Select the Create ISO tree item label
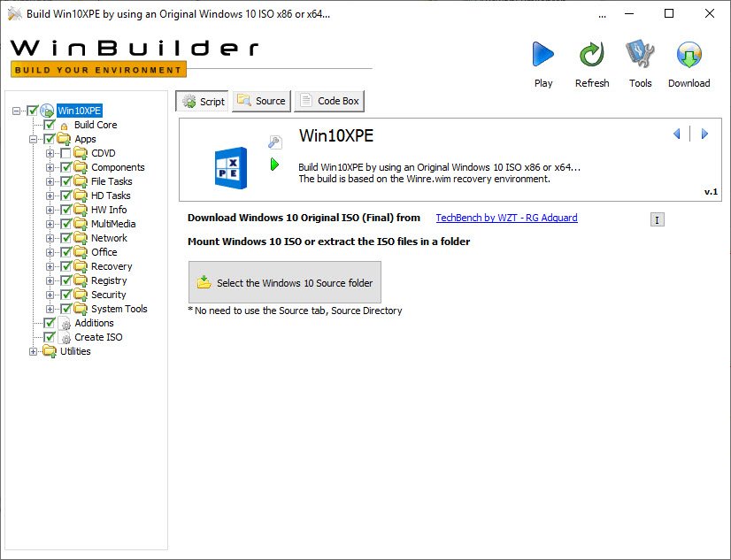The width and height of the screenshot is (731, 560). pos(98,337)
